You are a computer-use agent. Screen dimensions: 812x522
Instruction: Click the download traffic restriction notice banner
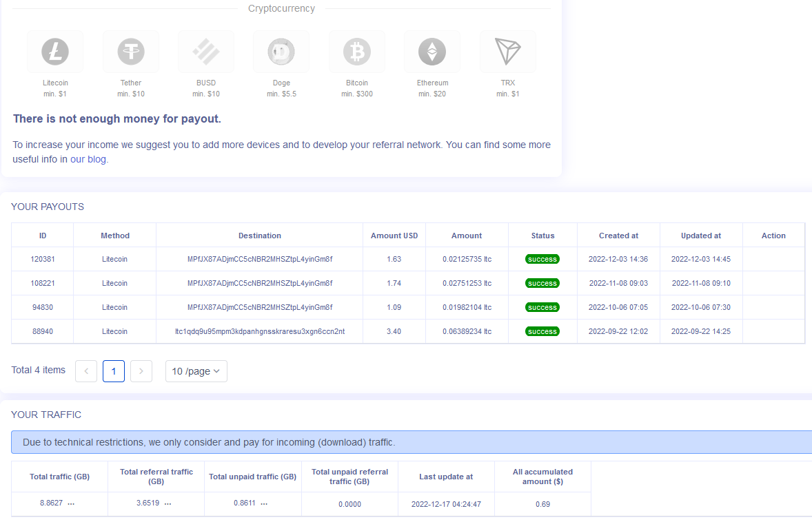(x=412, y=442)
